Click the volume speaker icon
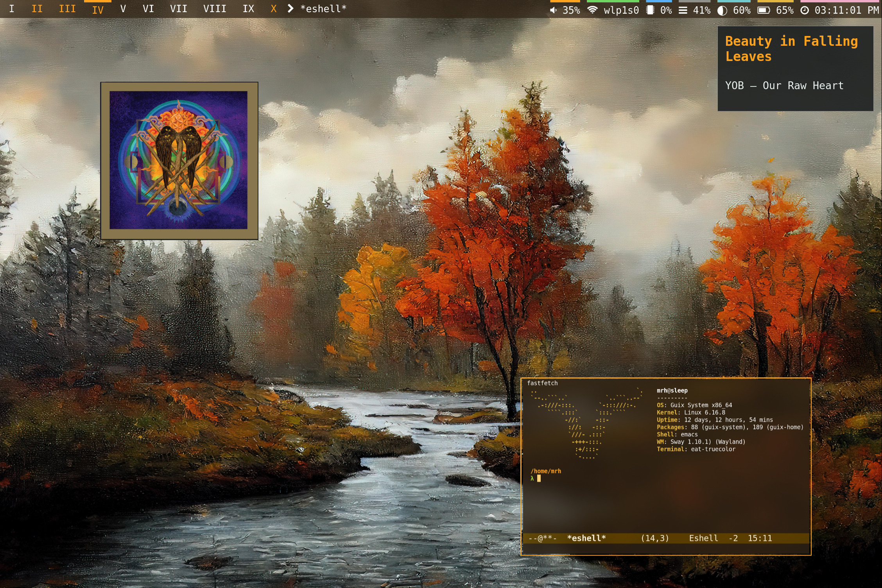Screen dimensions: 882x588 point(553,10)
